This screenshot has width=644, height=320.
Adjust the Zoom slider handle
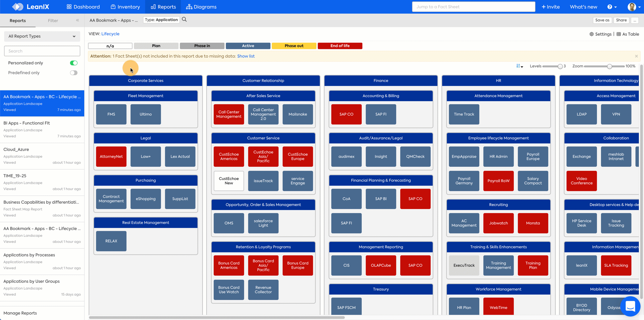click(609, 66)
